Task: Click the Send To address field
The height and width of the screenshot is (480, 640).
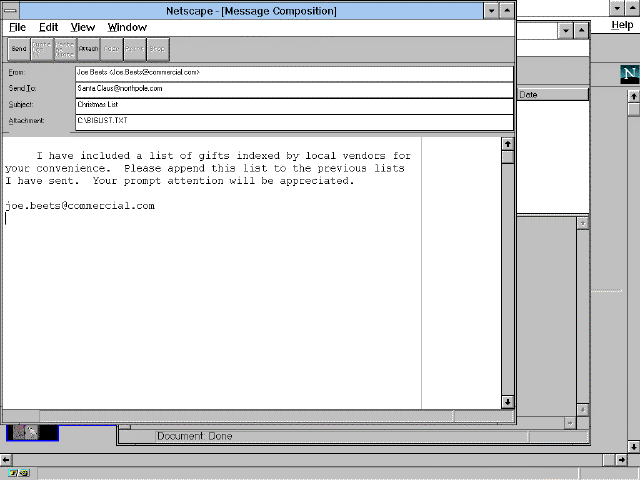Action: click(x=294, y=90)
